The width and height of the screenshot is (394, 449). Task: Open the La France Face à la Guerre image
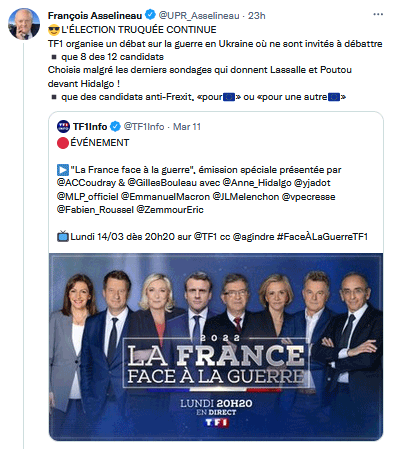click(x=216, y=347)
